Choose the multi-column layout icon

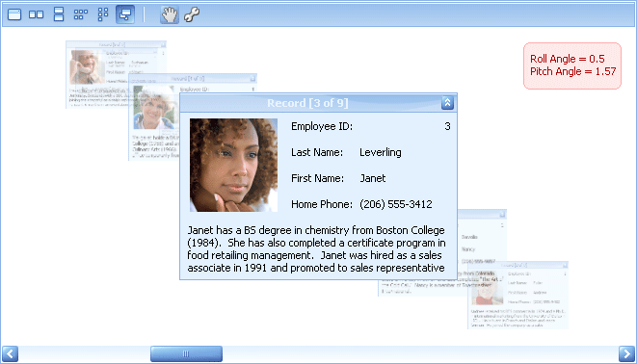click(x=103, y=14)
